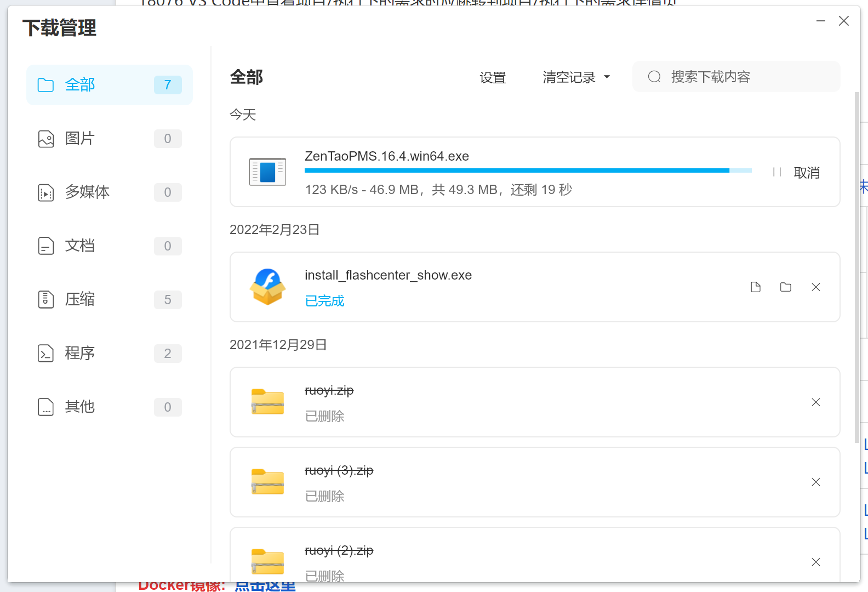
Task: Click the download list vertical scrollbar
Action: pyautogui.click(x=857, y=267)
